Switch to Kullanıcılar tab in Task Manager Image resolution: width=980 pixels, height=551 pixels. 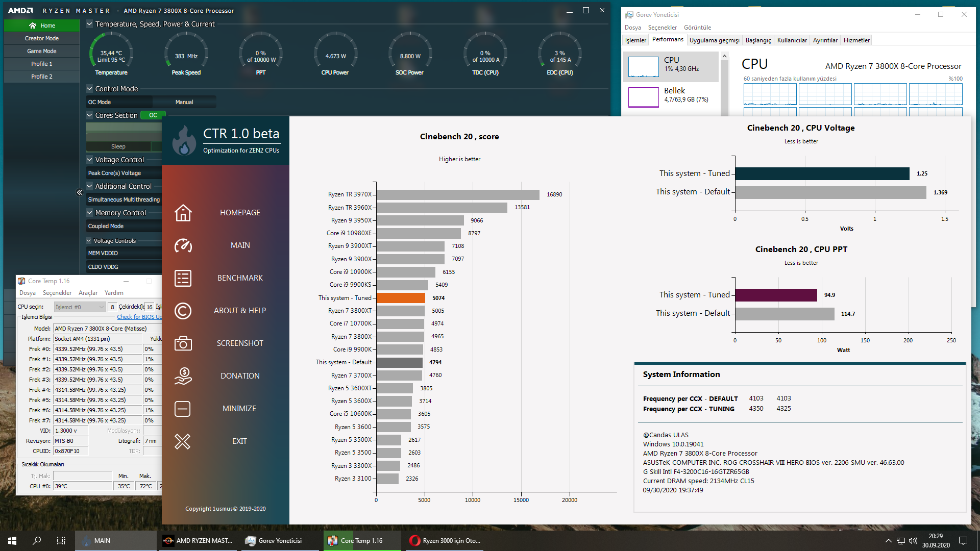pyautogui.click(x=792, y=40)
